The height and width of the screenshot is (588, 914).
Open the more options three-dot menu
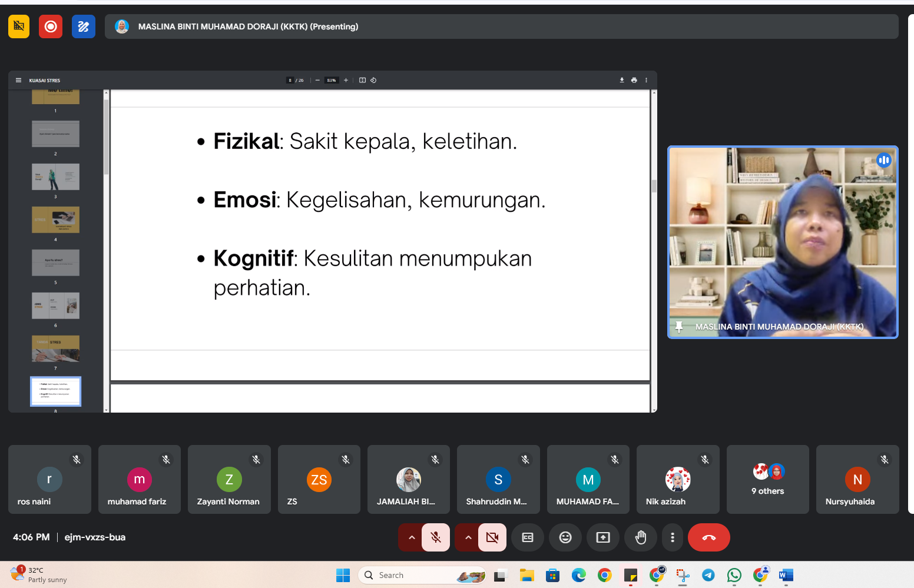point(673,537)
